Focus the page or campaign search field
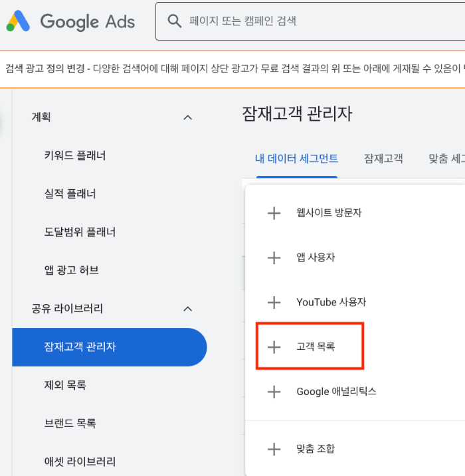The image size is (465, 476). tap(310, 21)
